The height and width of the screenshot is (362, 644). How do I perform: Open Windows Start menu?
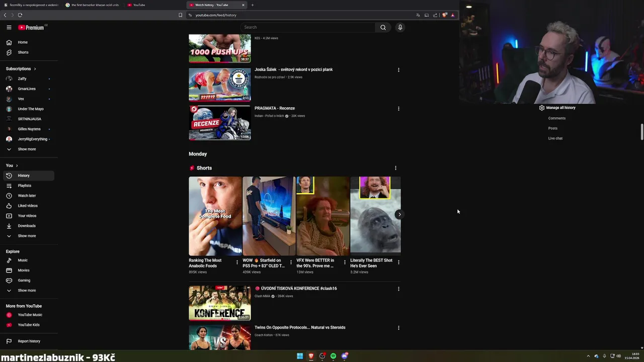300,356
